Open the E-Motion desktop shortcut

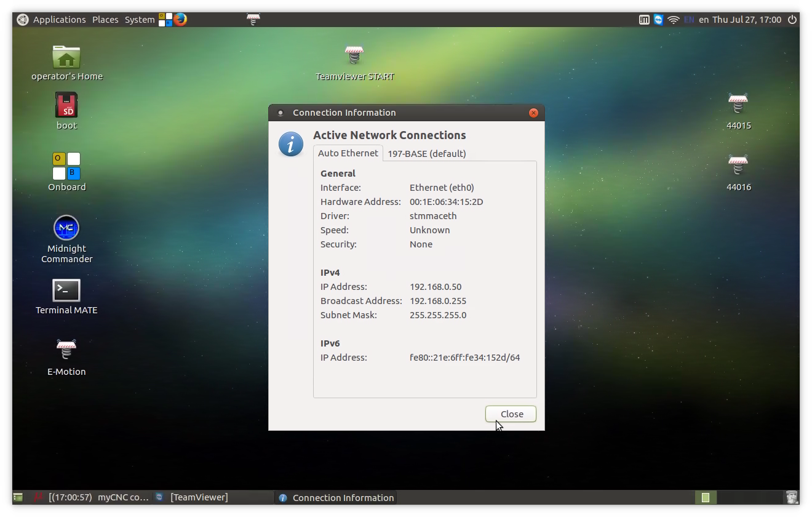pos(66,350)
